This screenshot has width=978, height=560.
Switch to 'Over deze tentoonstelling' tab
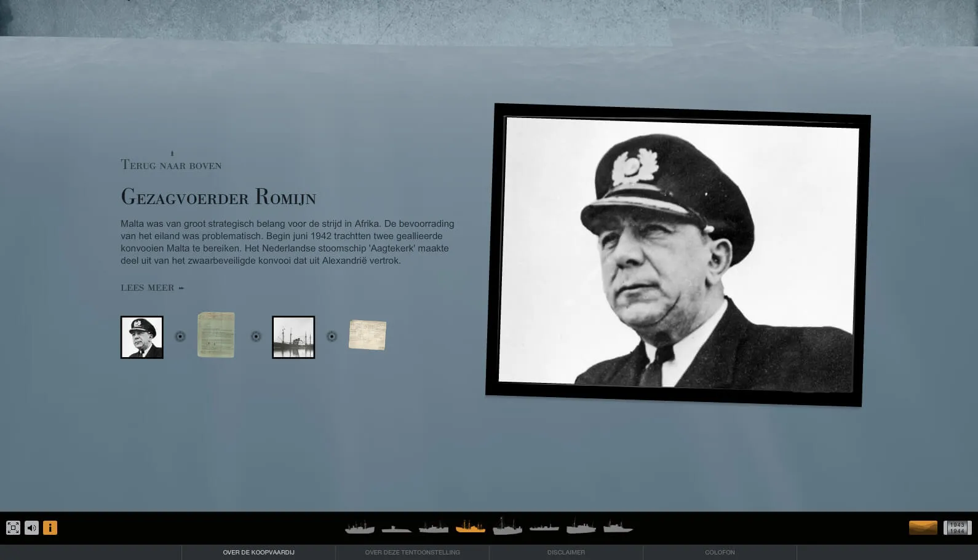tap(412, 553)
